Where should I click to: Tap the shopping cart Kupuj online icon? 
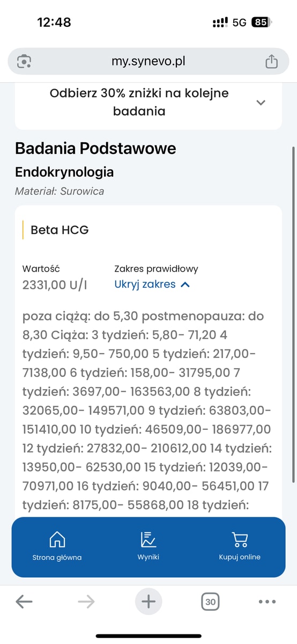click(x=240, y=539)
